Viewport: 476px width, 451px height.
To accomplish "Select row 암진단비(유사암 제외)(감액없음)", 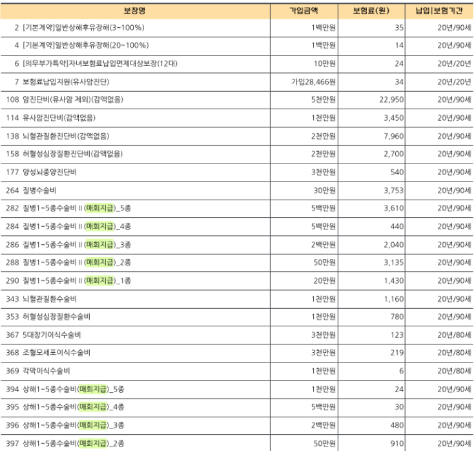I will pyautogui.click(x=237, y=100).
